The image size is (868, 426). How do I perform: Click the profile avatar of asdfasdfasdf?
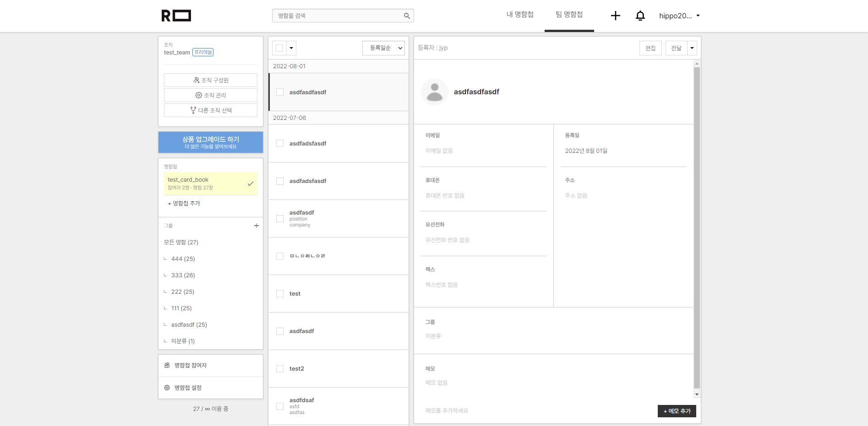(x=435, y=92)
